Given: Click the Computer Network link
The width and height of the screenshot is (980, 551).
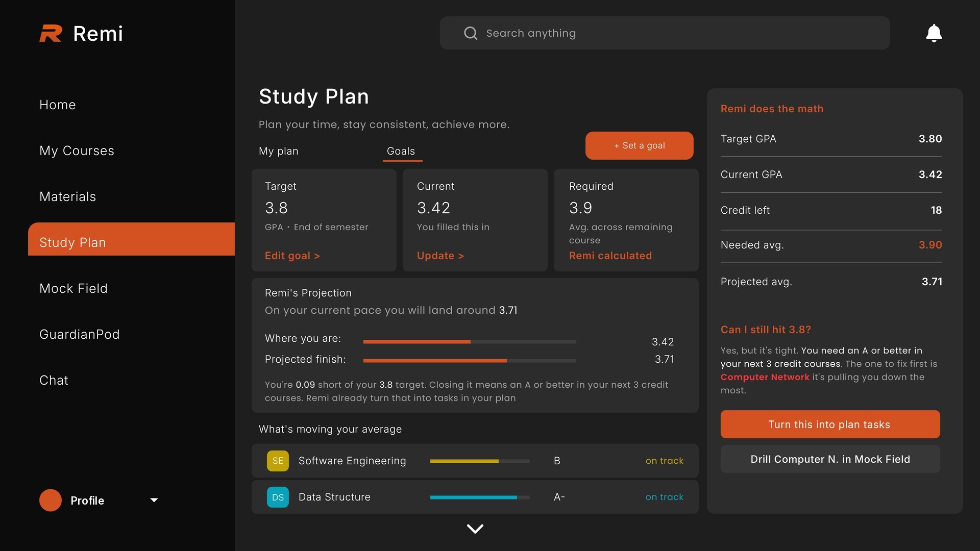Looking at the screenshot, I should pos(765,377).
